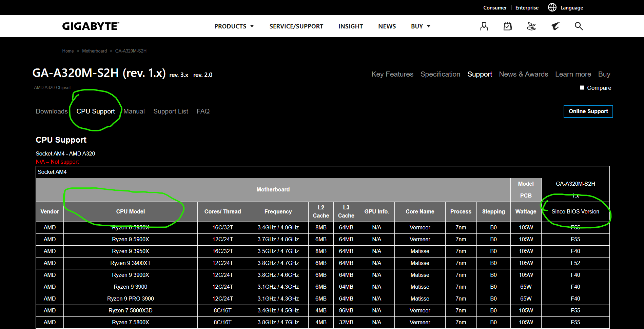Click the GA-A320M-S2H model cell
Image resolution: width=644 pixels, height=329 pixels.
coord(575,184)
